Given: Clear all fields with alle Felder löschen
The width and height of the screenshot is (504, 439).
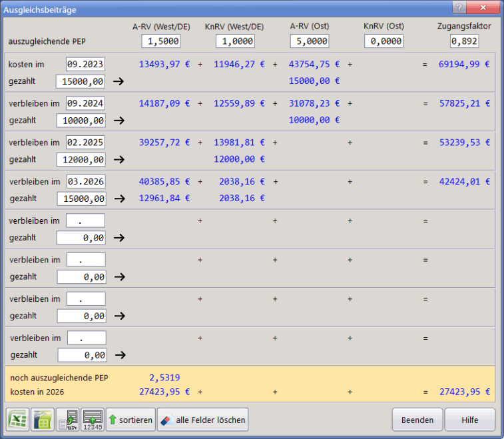Looking at the screenshot, I should [x=202, y=420].
